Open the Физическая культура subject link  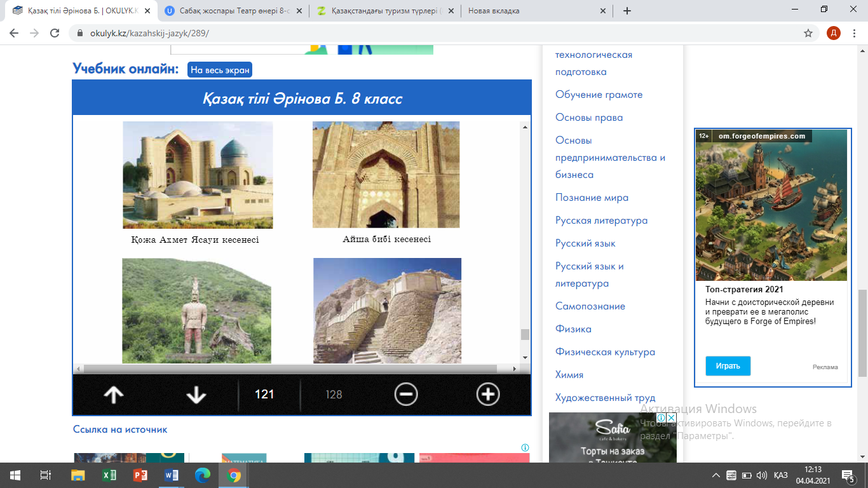click(x=605, y=352)
